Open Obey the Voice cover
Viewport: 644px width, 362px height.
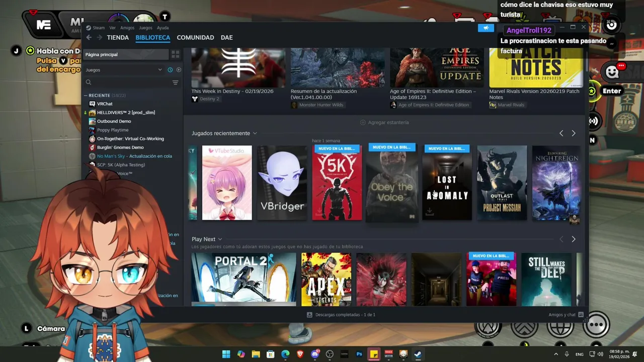(x=392, y=183)
